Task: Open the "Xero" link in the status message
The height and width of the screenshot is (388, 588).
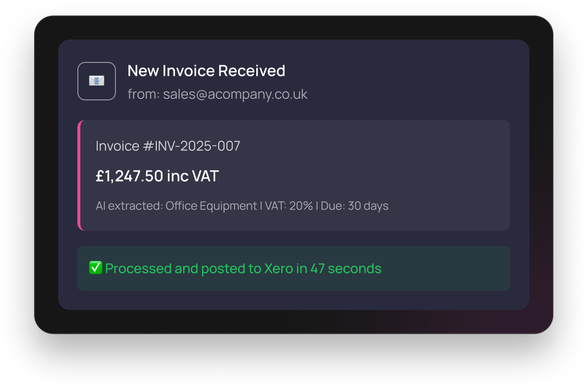Action: (278, 268)
